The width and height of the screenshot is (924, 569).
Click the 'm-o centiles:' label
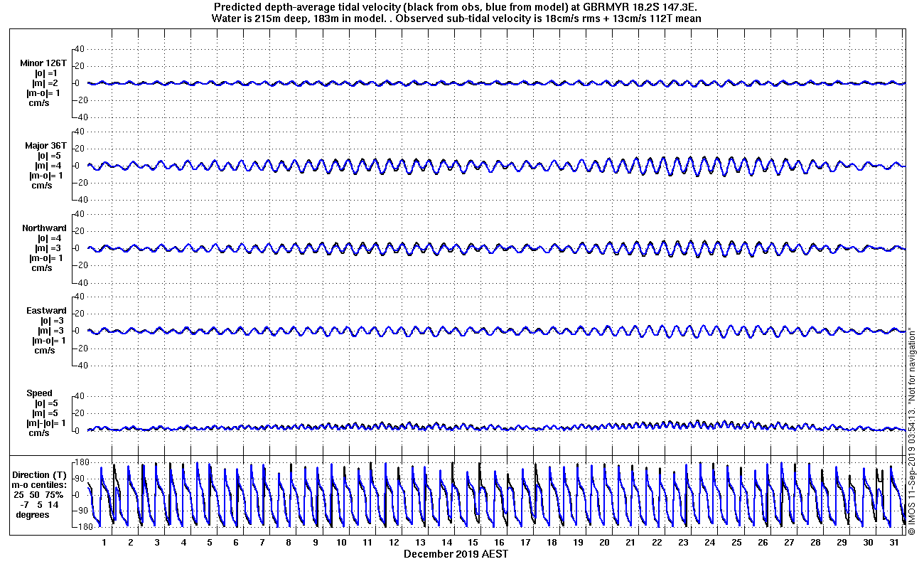pos(39,485)
